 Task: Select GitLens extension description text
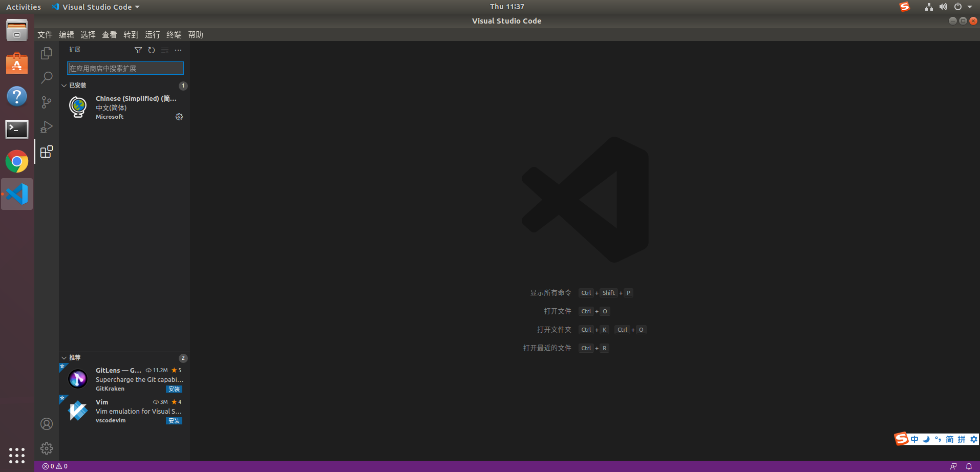[139, 379]
